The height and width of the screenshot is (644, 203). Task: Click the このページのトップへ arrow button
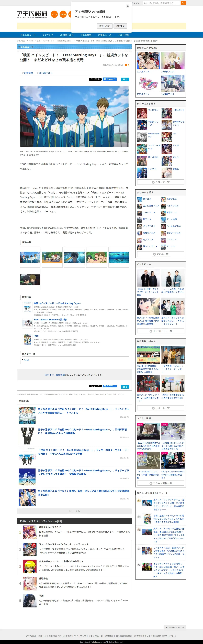tap(175, 627)
